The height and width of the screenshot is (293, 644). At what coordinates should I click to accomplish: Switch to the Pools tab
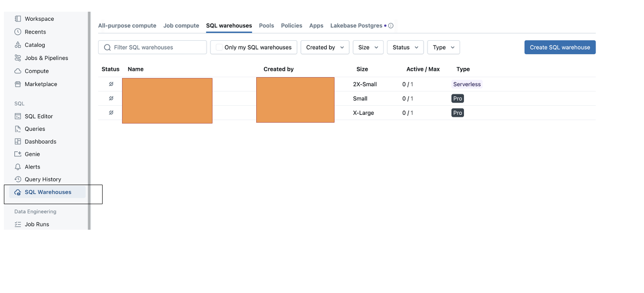click(266, 25)
